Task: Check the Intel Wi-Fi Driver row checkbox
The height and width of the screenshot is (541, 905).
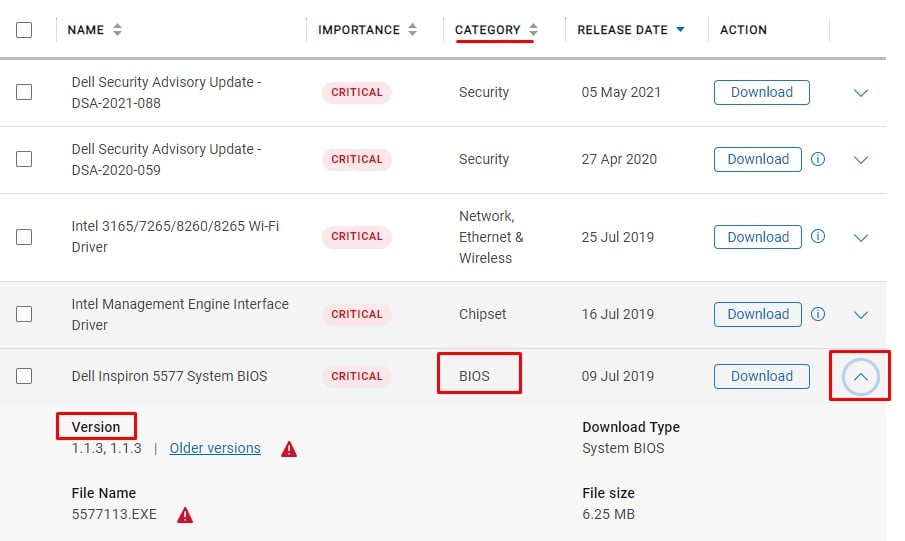Action: click(24, 237)
